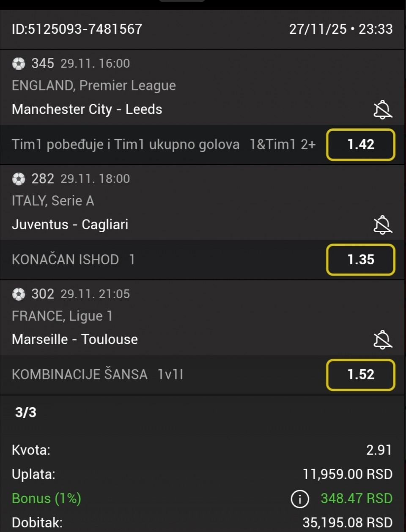Open the Marseille - Toulouse match
This screenshot has height=532, width=406.
point(75,340)
